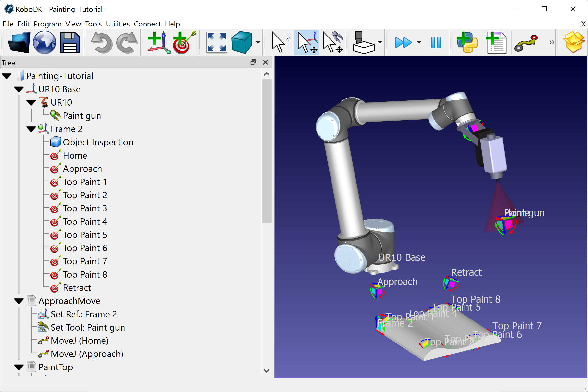Save the station with floppy disk icon

tap(70, 42)
